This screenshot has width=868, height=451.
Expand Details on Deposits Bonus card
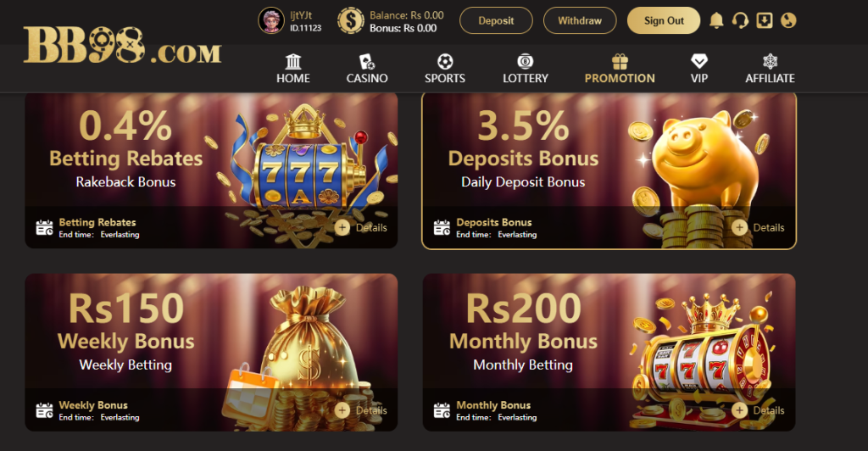pyautogui.click(x=759, y=227)
